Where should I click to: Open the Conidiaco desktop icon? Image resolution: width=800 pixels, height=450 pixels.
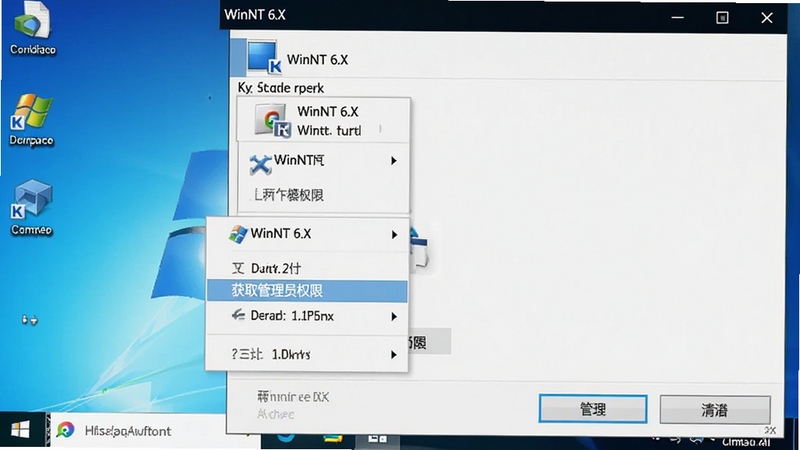coord(32,28)
